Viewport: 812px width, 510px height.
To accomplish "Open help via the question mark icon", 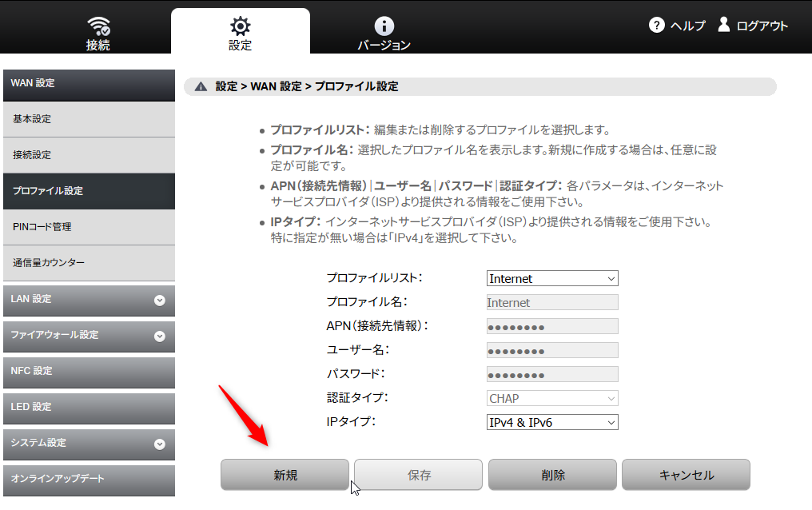I will point(656,25).
